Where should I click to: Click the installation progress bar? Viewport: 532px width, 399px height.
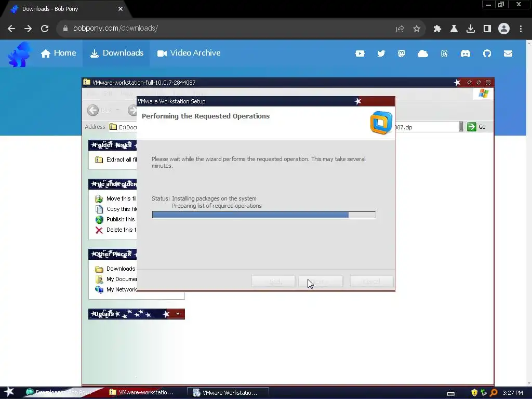(x=263, y=215)
